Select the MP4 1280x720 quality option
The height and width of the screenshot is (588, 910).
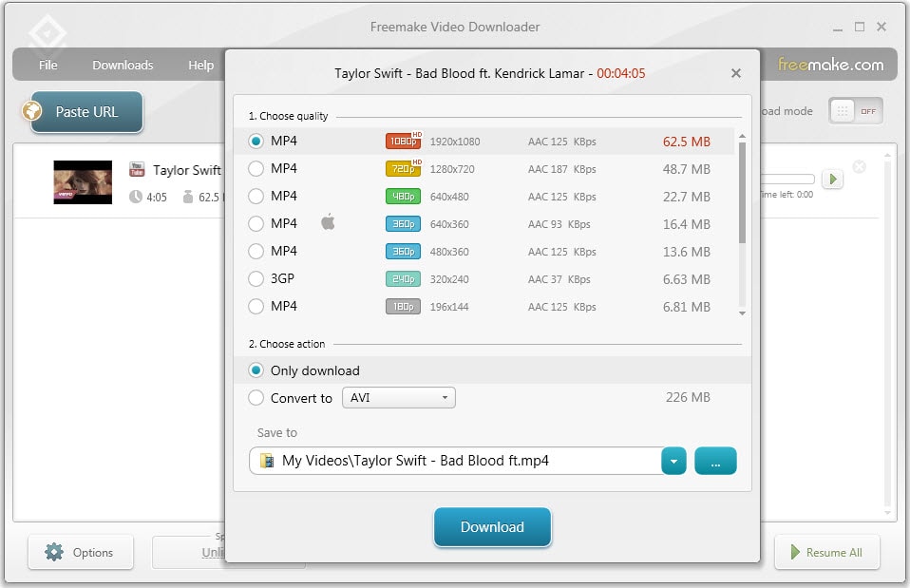coord(256,169)
